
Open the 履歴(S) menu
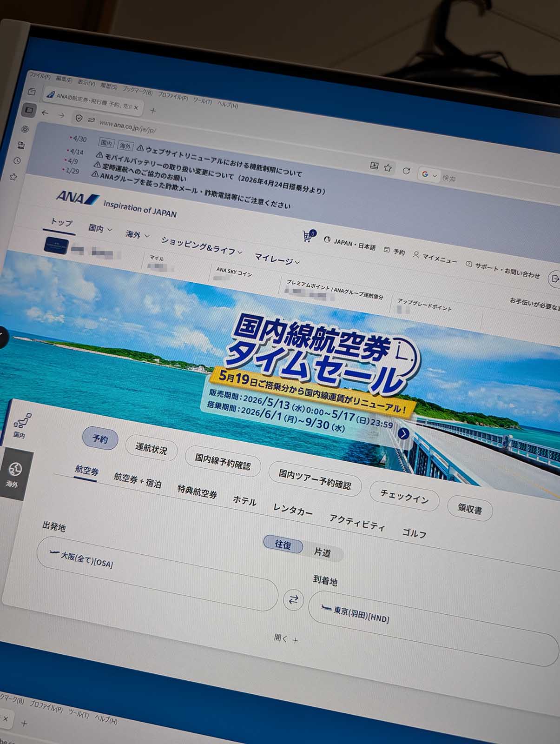(108, 86)
